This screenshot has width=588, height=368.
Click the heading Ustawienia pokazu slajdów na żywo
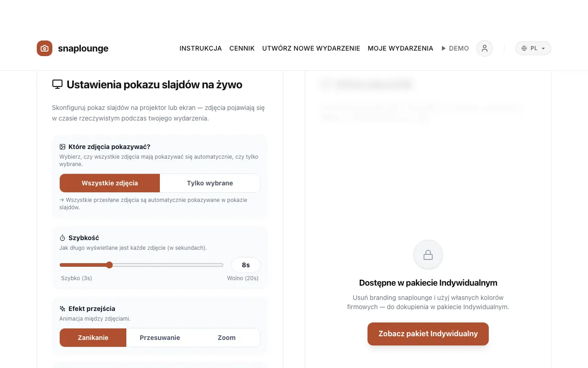(154, 85)
